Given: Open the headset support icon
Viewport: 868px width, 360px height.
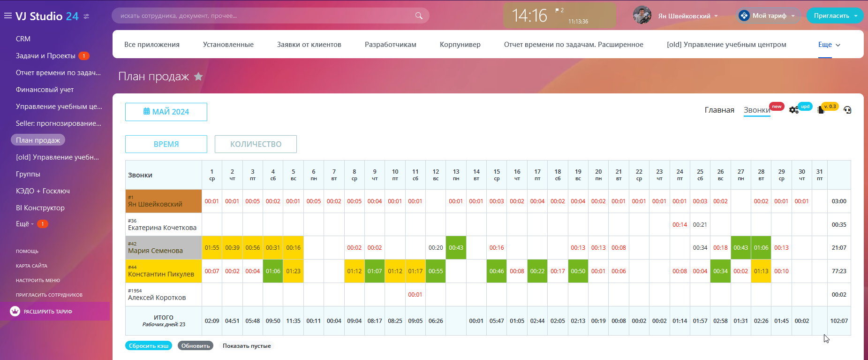Looking at the screenshot, I should [847, 110].
